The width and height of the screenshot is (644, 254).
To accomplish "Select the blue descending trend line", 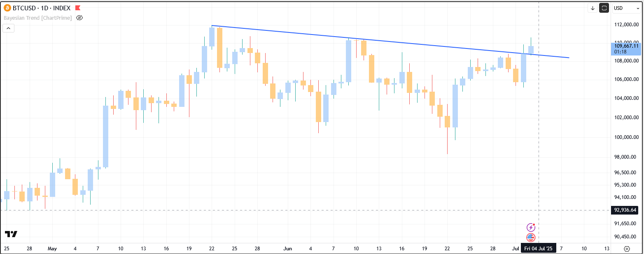I will tap(390, 42).
